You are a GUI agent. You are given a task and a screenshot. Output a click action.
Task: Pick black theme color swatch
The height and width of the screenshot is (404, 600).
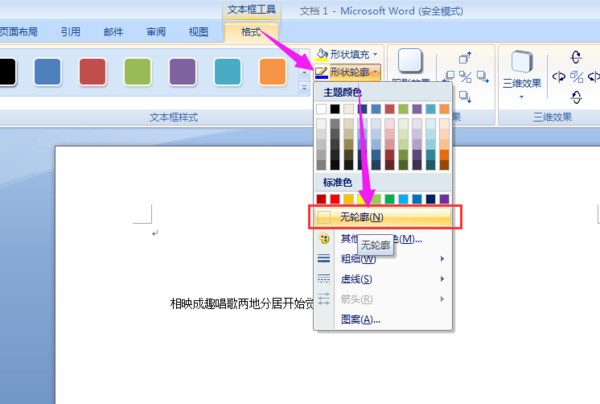pyautogui.click(x=335, y=109)
